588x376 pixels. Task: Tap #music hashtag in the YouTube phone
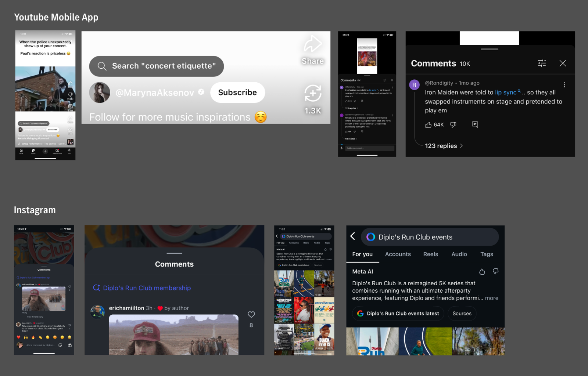pos(22,138)
